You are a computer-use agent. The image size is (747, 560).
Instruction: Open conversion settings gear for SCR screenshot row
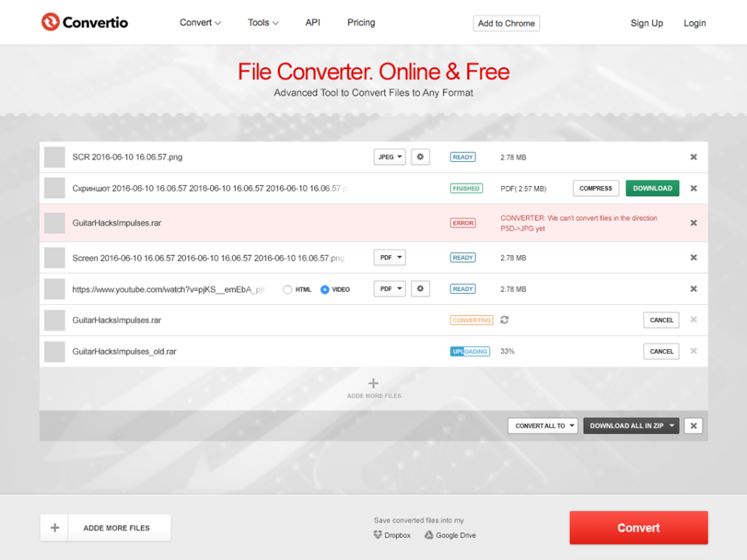pyautogui.click(x=420, y=156)
